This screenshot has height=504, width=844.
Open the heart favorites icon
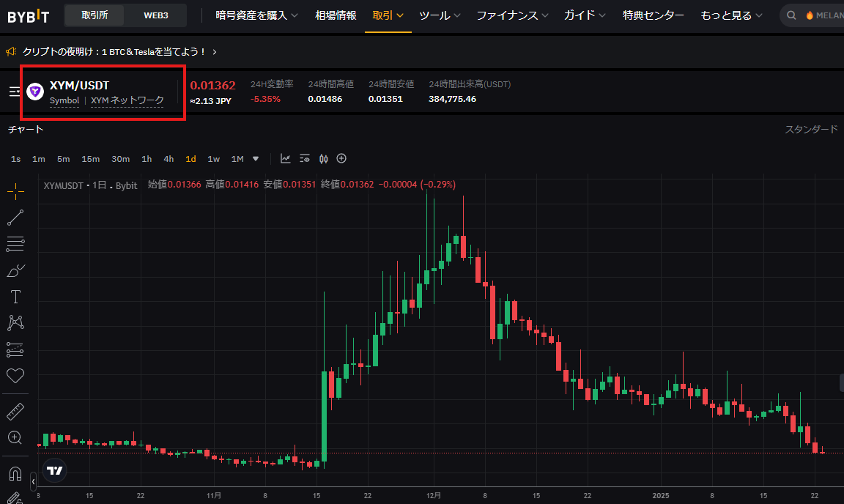tap(15, 376)
